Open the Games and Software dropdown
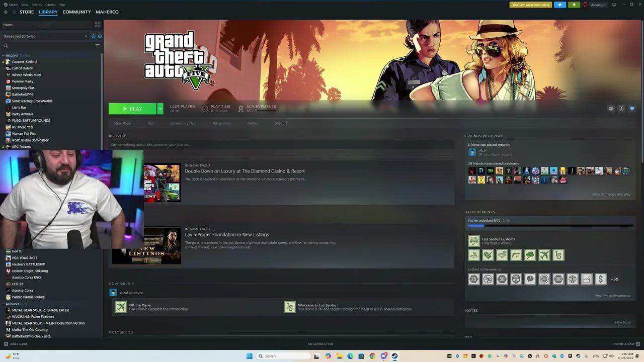Viewport: 644px width, 362px height. point(45,36)
